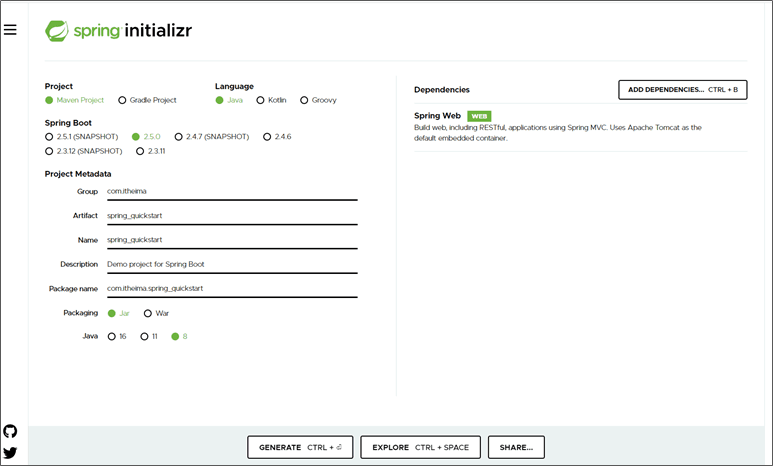Click the Spring Web description text
This screenshot has width=773, height=466.
(558, 133)
